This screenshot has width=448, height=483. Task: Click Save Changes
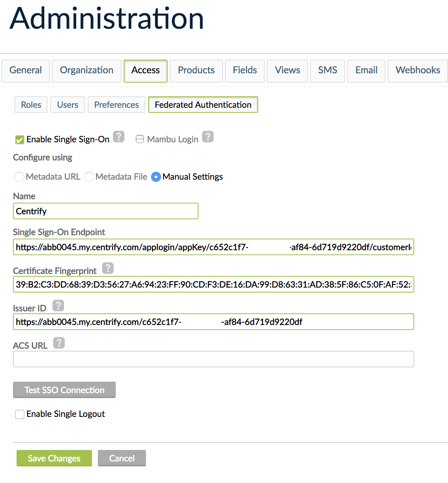pyautogui.click(x=54, y=458)
